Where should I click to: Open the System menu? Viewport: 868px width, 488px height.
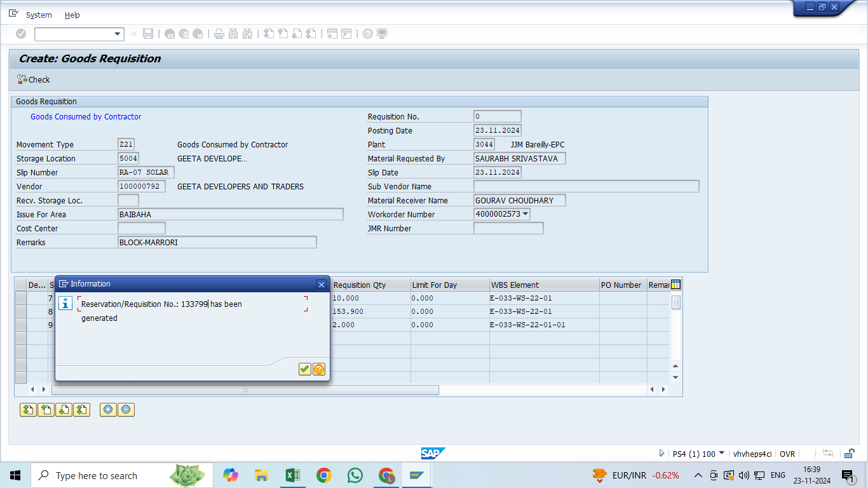[39, 15]
